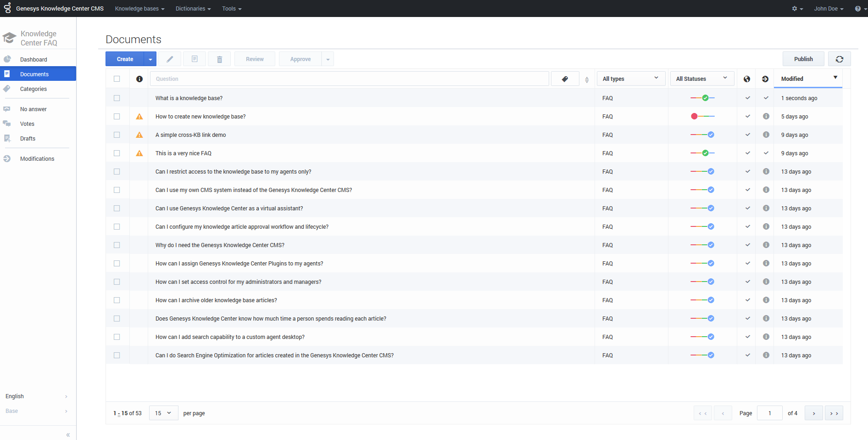Click the pencil edit icon in toolbar

pos(170,59)
